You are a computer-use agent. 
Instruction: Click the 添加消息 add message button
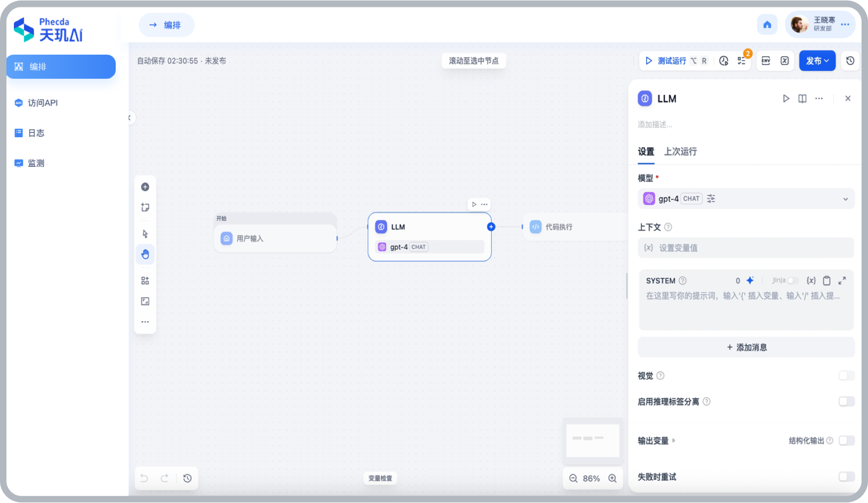coord(745,347)
